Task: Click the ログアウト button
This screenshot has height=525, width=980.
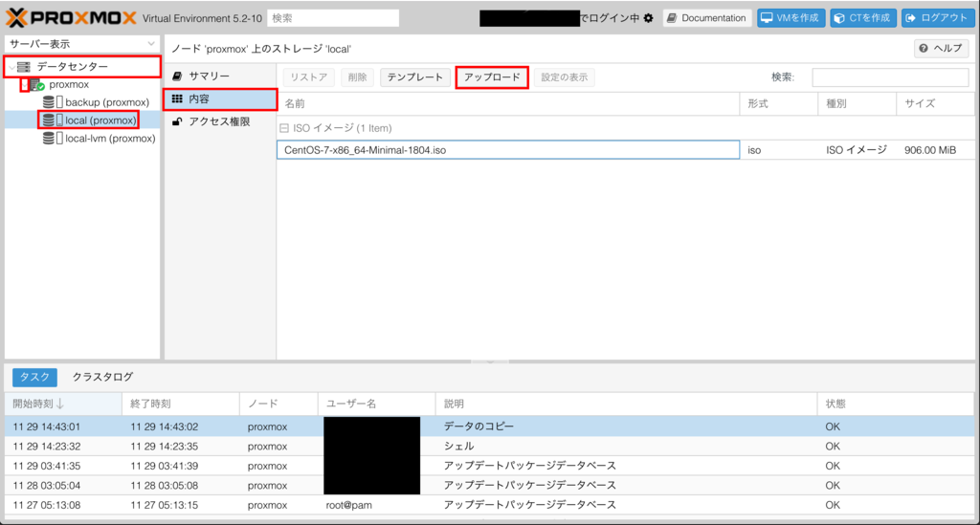Action: coord(938,18)
